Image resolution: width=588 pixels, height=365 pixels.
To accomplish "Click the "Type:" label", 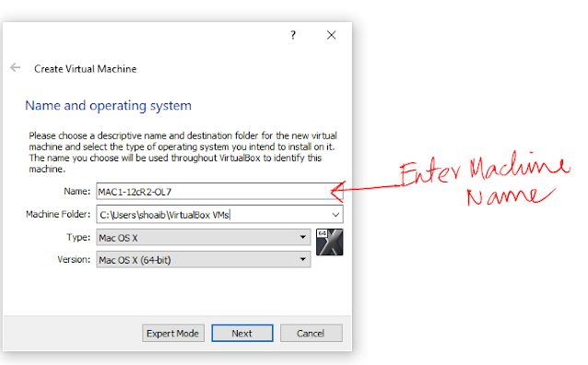I will point(78,238).
